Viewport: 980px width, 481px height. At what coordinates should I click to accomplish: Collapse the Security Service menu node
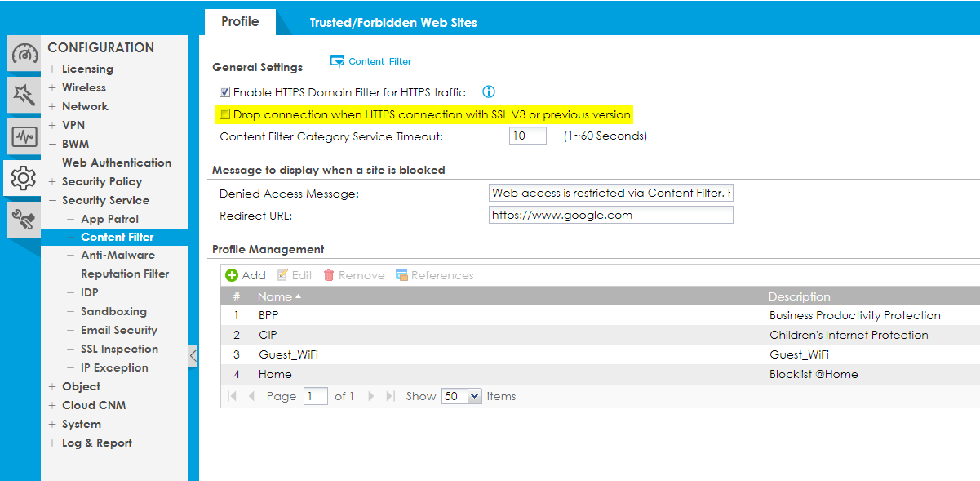[x=52, y=201]
